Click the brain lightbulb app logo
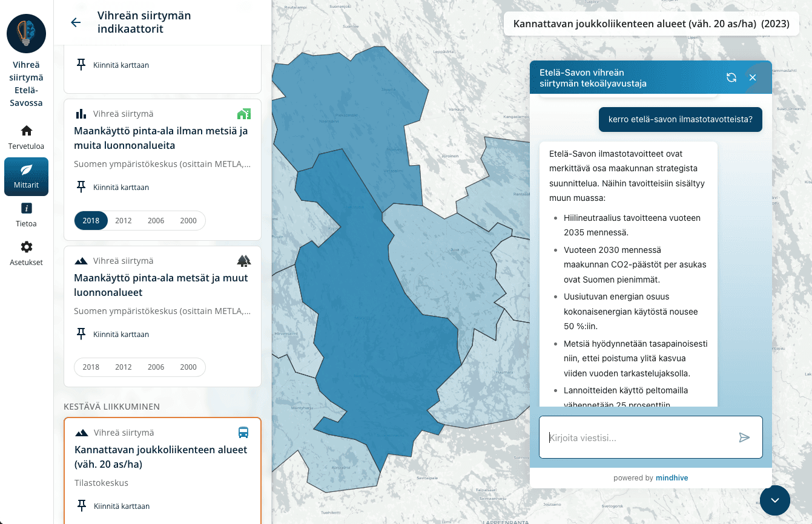Screen dimensions: 812x524 27,33
